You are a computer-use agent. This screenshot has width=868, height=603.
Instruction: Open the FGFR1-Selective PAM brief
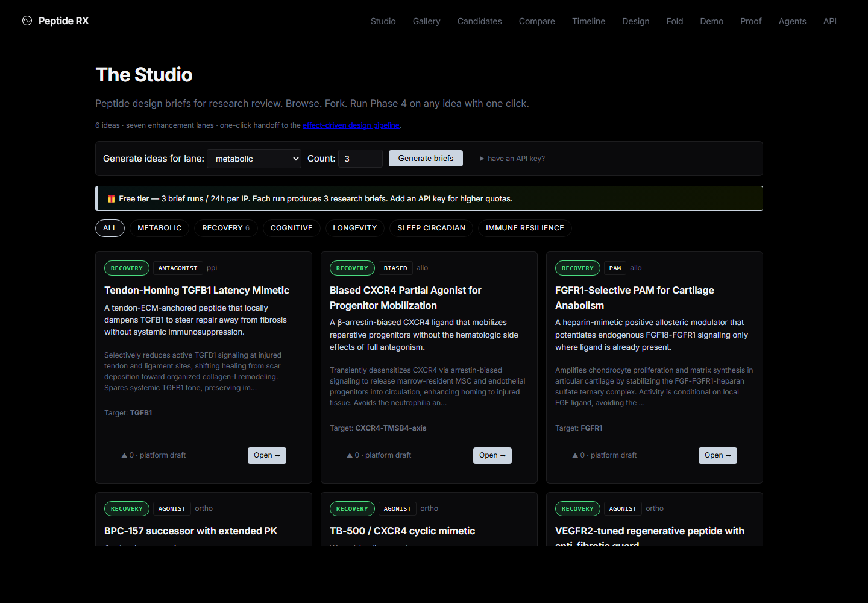pyautogui.click(x=718, y=455)
